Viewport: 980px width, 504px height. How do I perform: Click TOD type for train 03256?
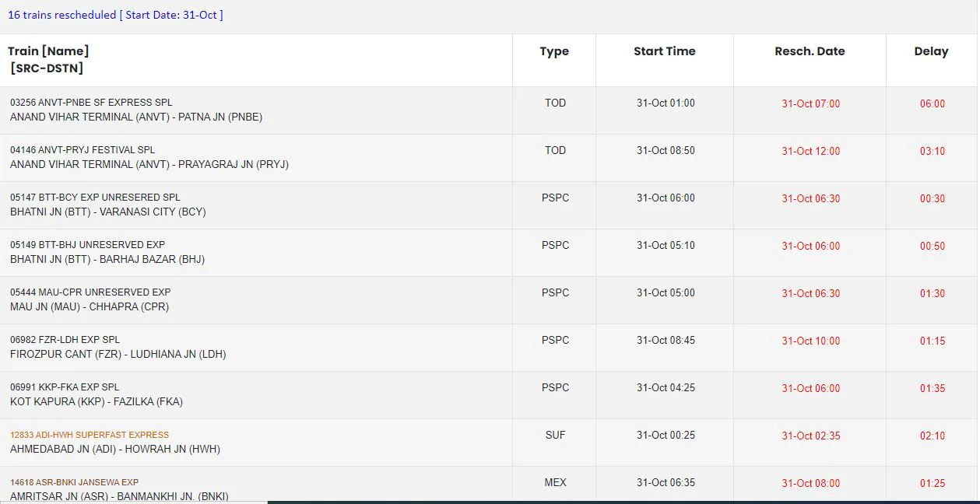click(x=555, y=103)
